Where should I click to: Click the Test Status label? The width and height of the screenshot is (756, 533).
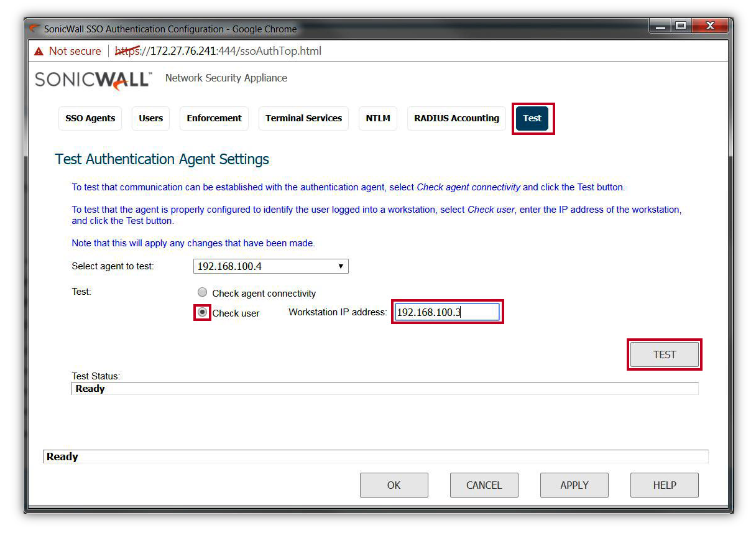point(96,376)
